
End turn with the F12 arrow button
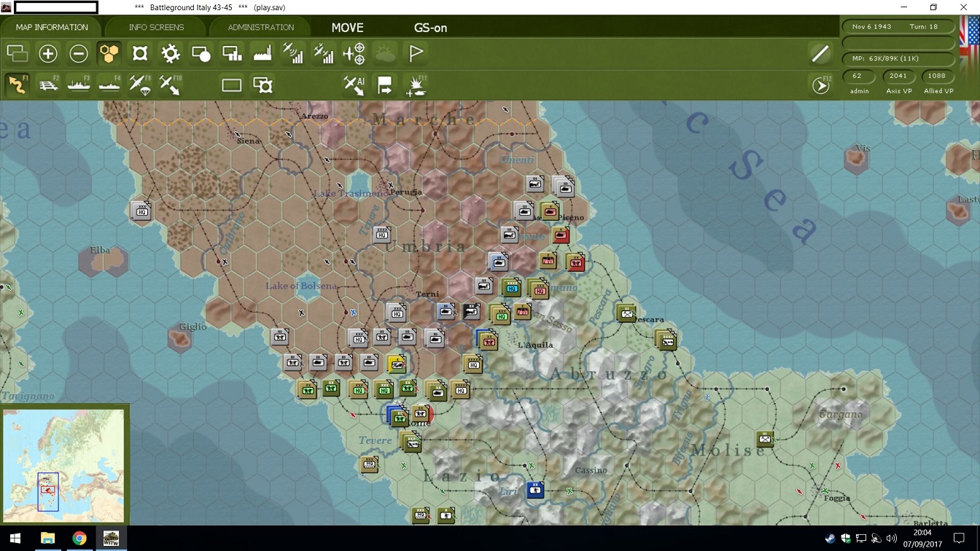click(x=821, y=85)
